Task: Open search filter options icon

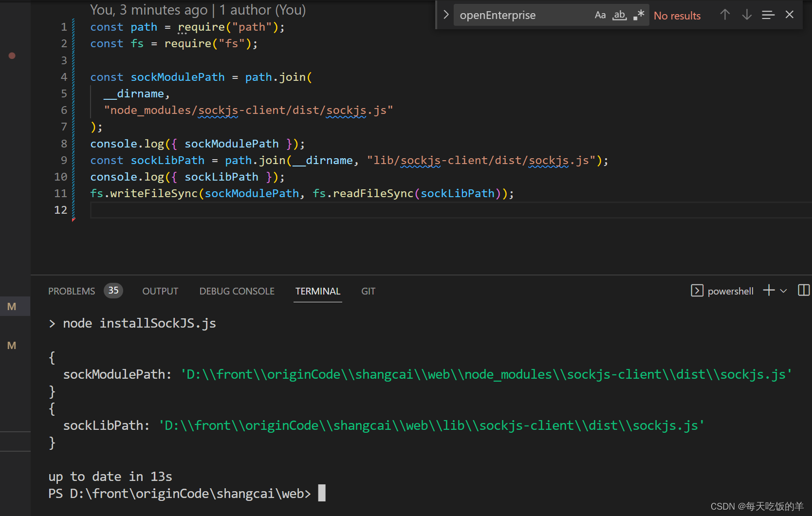Action: (768, 15)
